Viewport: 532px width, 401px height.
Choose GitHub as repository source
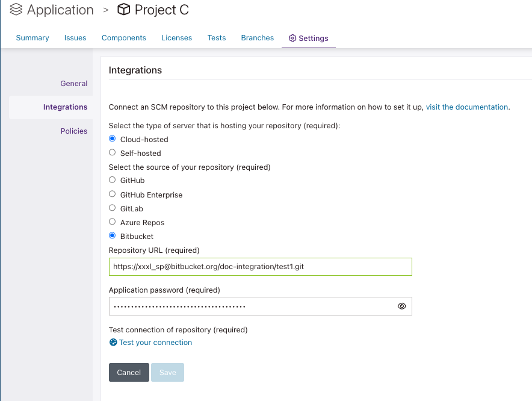point(113,180)
